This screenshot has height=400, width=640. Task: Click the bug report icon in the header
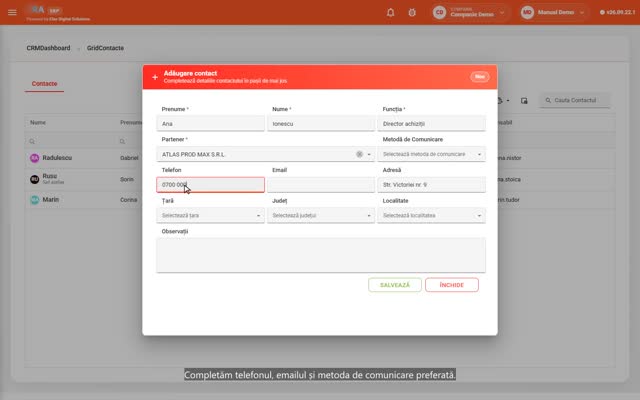pyautogui.click(x=412, y=13)
